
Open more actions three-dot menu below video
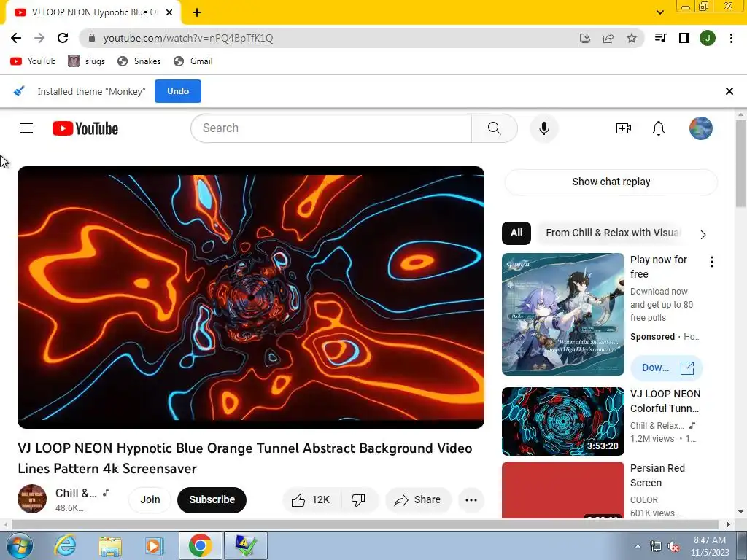click(471, 499)
